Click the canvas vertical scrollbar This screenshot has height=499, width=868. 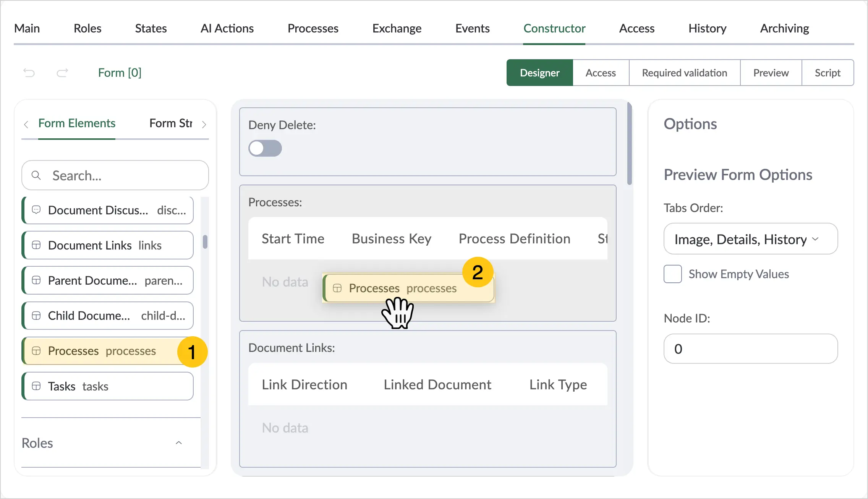(630, 143)
